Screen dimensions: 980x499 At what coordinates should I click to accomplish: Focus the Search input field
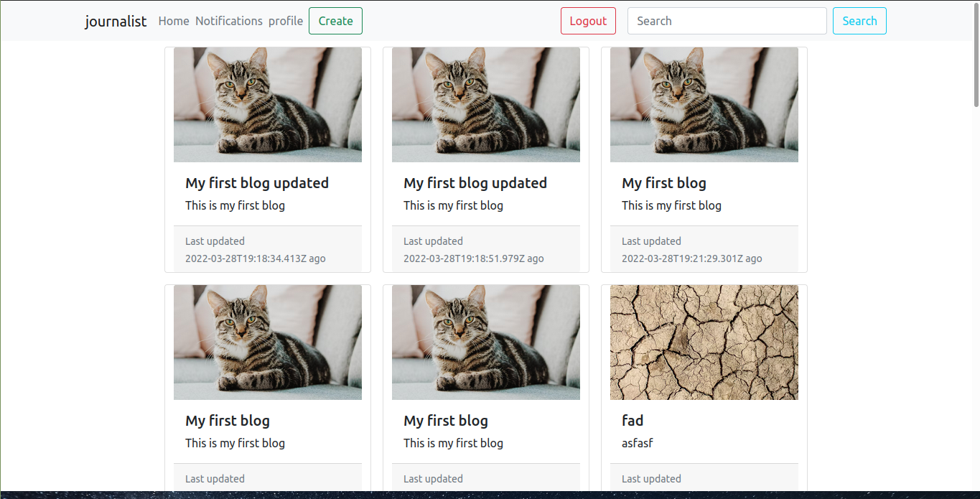(x=727, y=21)
